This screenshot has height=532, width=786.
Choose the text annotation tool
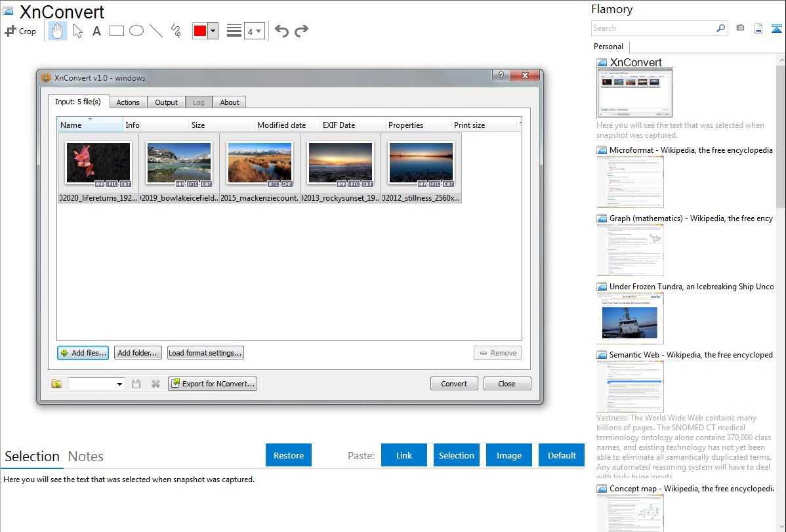tap(96, 31)
